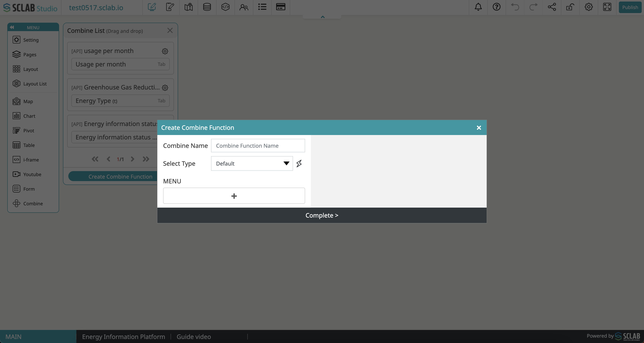
Task: Click the undo arrow
Action: [515, 7]
